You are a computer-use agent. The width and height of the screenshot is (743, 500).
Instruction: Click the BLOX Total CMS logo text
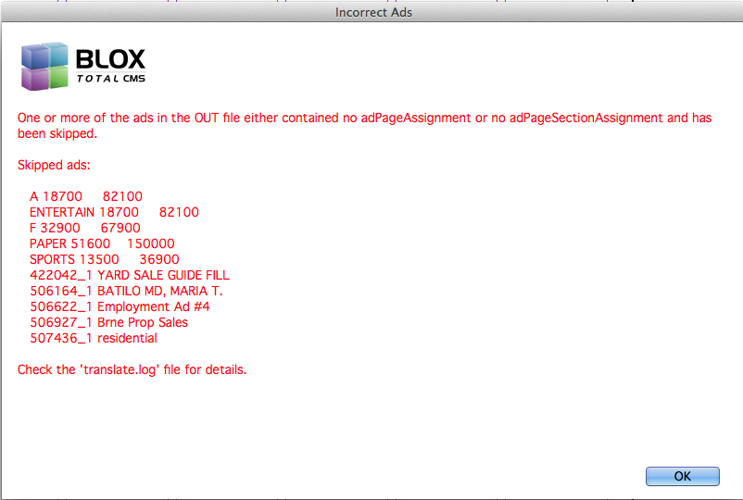(110, 58)
